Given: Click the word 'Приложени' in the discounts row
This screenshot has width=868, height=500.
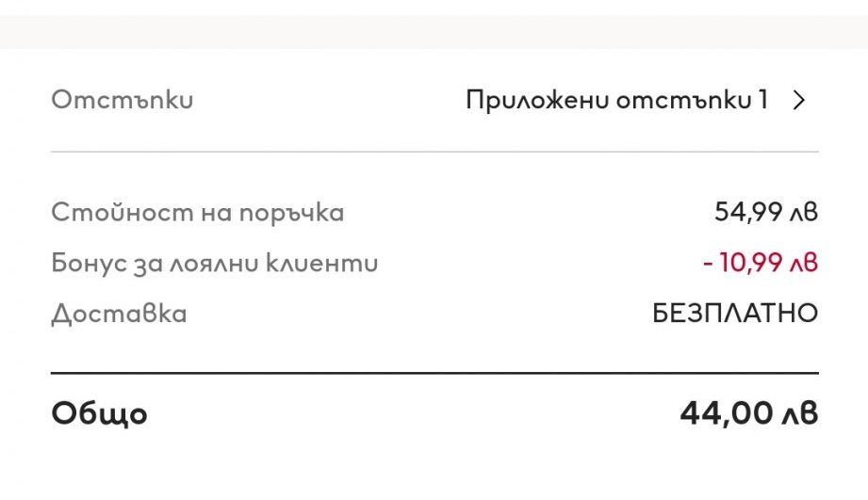Looking at the screenshot, I should pyautogui.click(x=537, y=101).
